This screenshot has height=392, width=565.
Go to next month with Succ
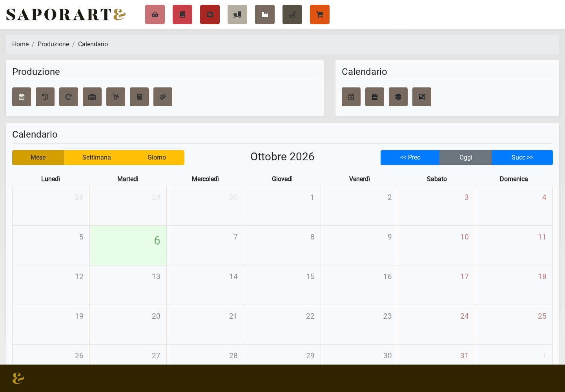click(522, 158)
